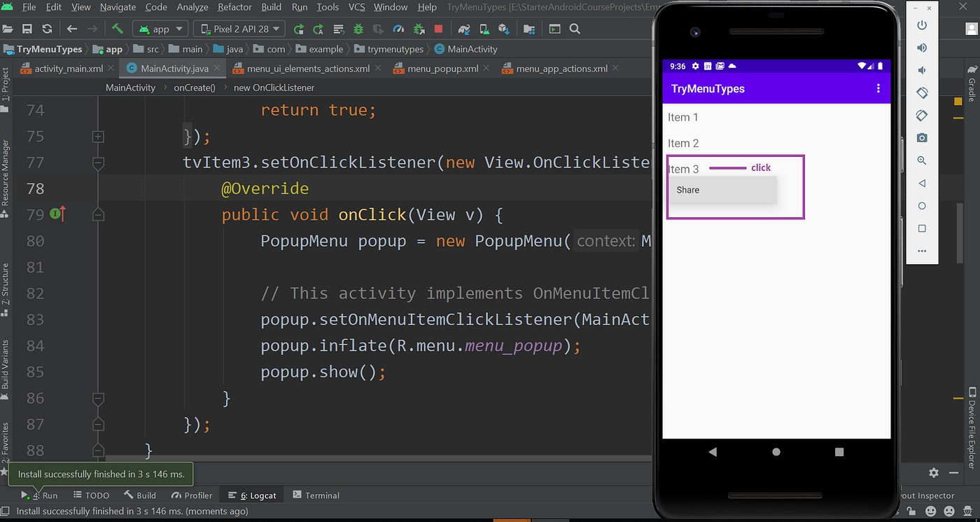Start debugging with the bug icon

(x=358, y=29)
